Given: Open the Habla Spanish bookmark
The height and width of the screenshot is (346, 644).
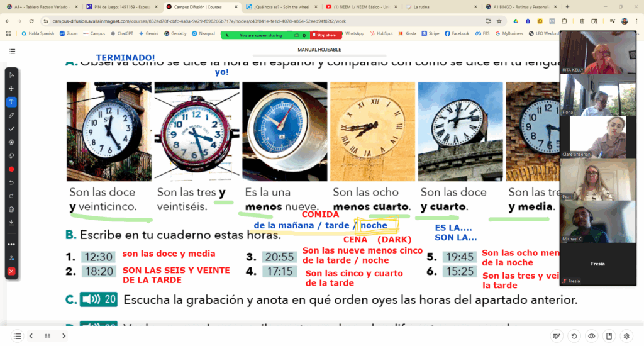Looking at the screenshot, I should coord(38,34).
